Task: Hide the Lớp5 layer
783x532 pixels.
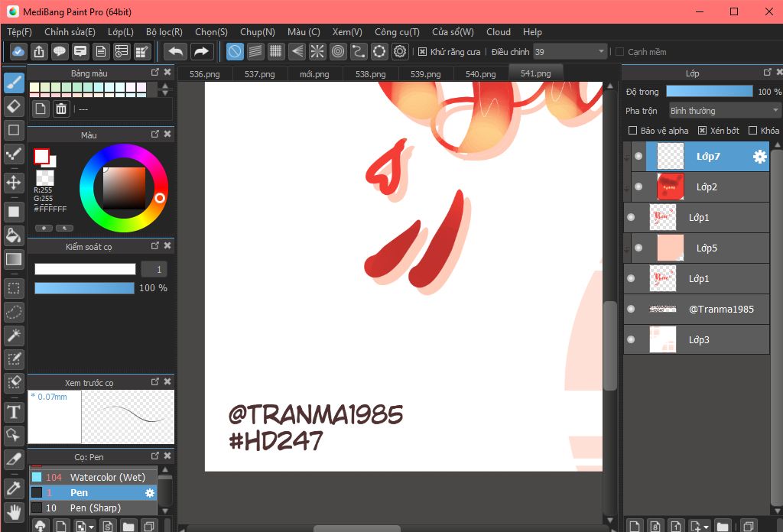Action: coord(638,248)
